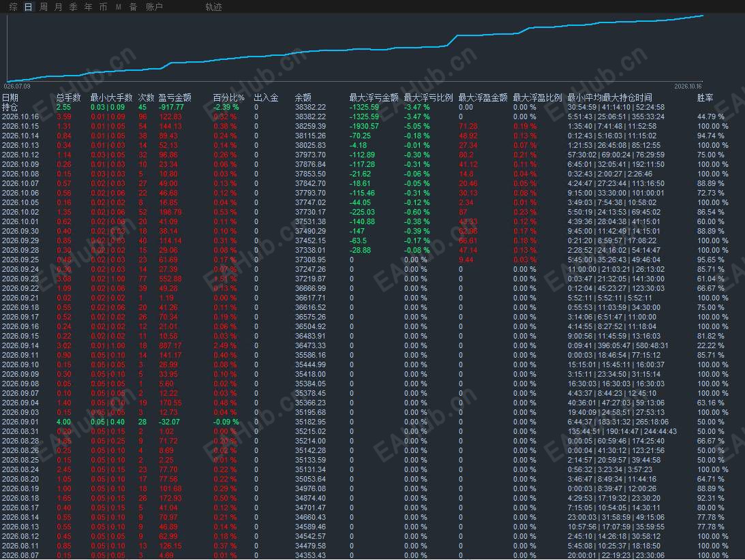Select the 2026.10.15 date row
This screenshot has height=560, width=745.
[x=20, y=126]
